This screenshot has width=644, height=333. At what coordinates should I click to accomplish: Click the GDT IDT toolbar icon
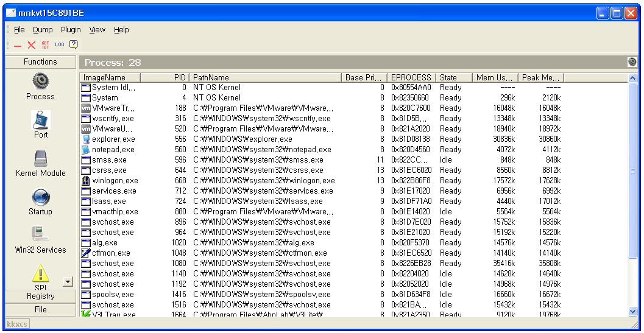pos(45,45)
